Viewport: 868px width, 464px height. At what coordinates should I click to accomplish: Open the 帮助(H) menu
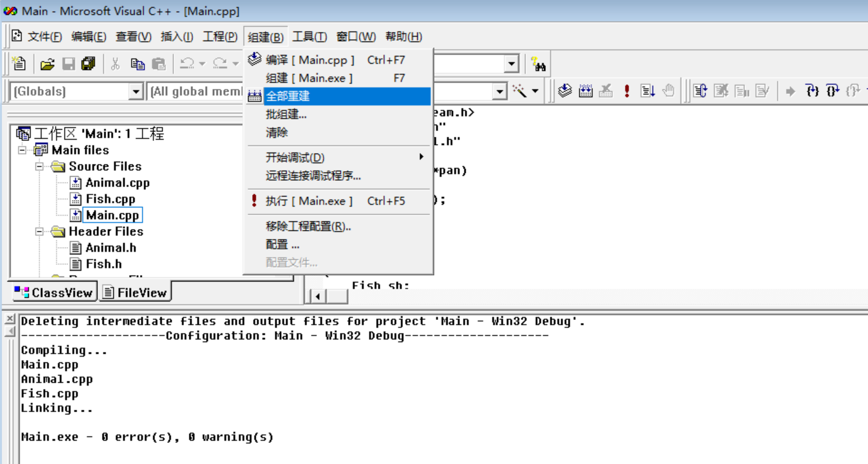click(404, 37)
